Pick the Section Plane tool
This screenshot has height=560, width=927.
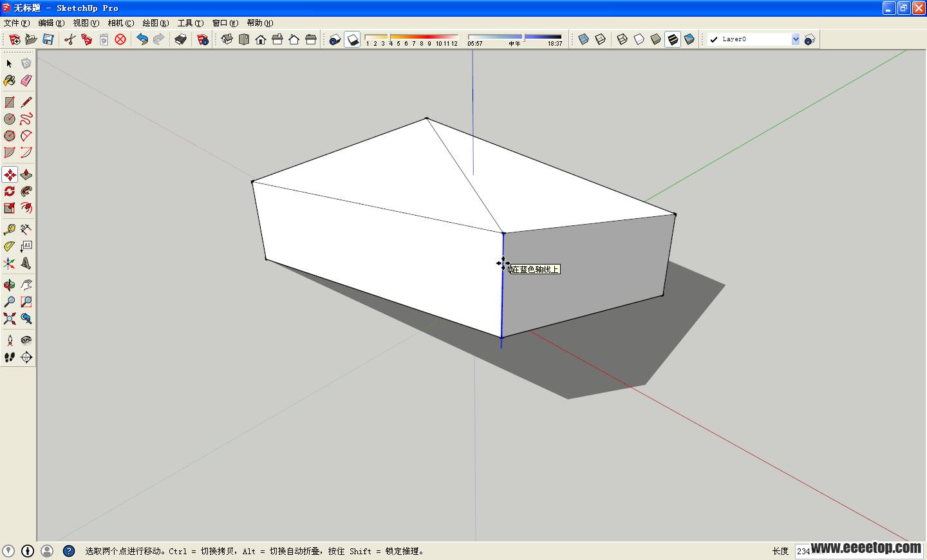(26, 357)
